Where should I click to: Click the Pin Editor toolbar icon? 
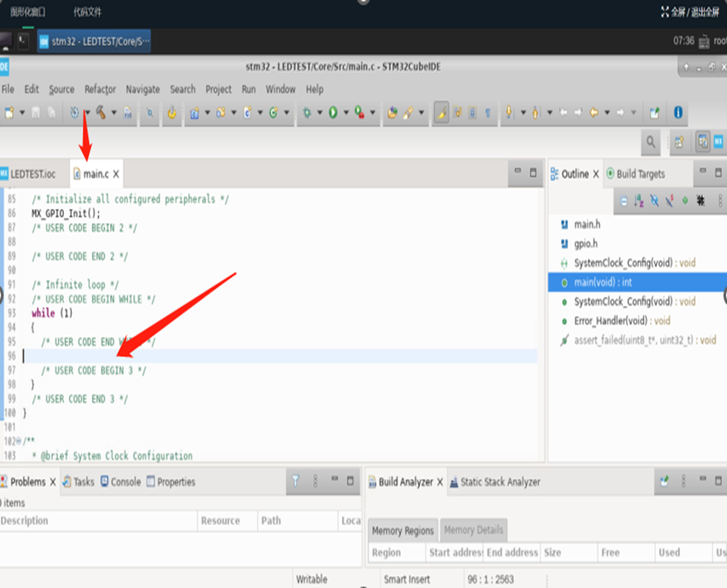coord(654,112)
